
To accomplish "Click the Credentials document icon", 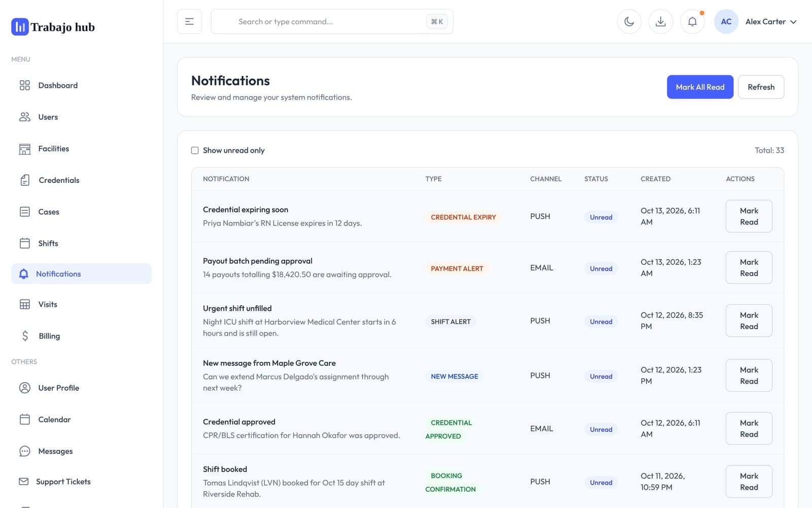I will pyautogui.click(x=25, y=180).
